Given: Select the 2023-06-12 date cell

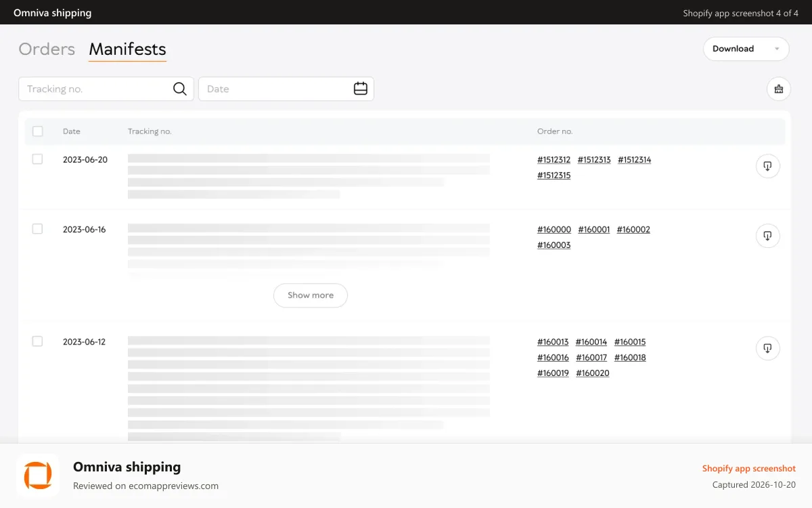Looking at the screenshot, I should point(85,342).
